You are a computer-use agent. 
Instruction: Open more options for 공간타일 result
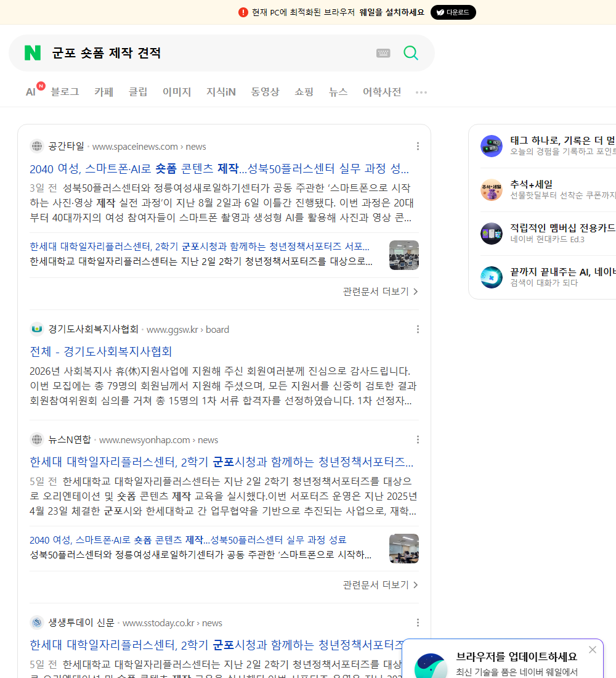(418, 146)
